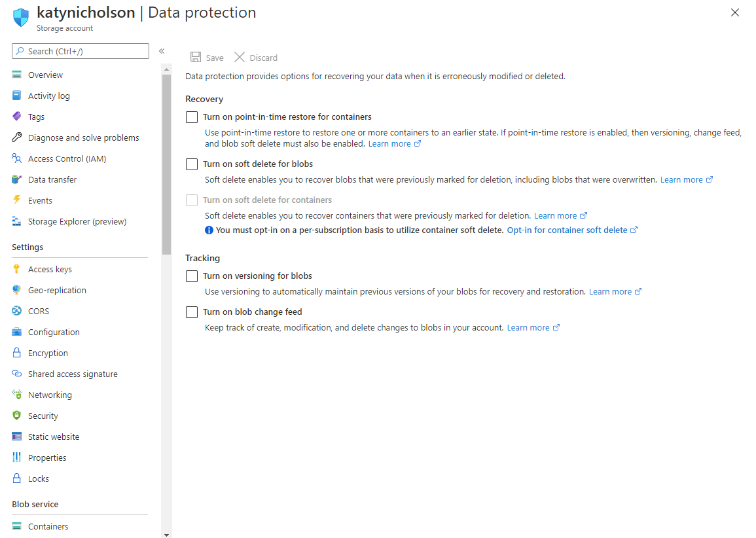Check the blob change feed option

click(192, 312)
